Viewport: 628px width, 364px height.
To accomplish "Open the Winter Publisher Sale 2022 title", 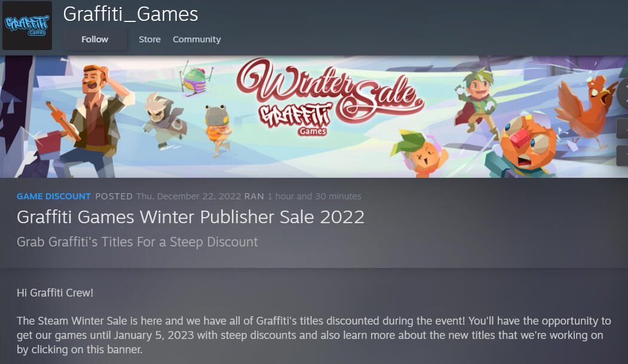I will pyautogui.click(x=191, y=217).
